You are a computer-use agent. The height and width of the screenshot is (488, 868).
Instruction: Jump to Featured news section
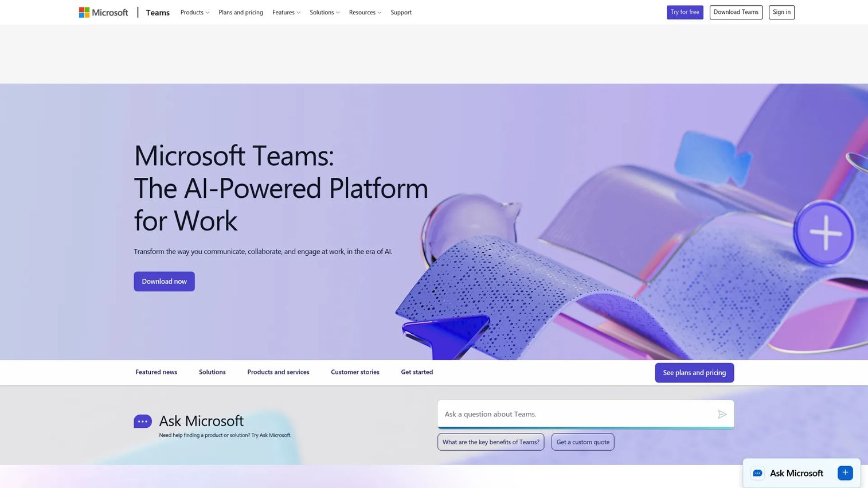tap(157, 372)
